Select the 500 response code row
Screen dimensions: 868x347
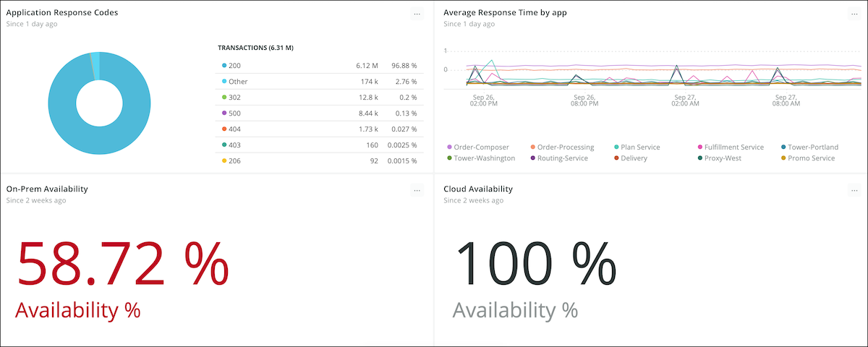319,113
